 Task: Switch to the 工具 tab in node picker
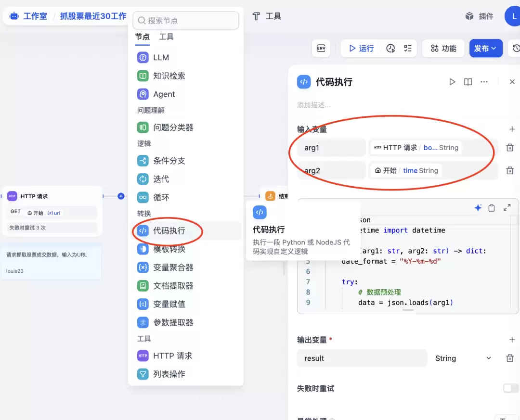coord(166,37)
